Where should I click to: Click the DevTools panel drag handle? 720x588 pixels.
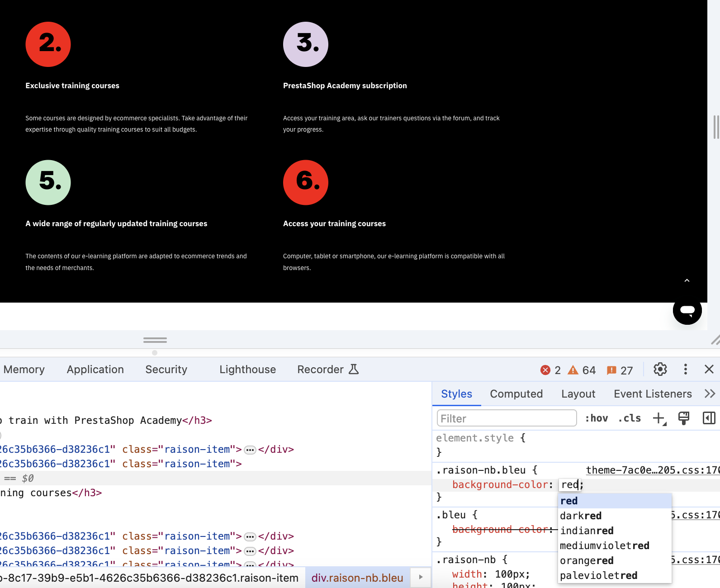(x=155, y=340)
